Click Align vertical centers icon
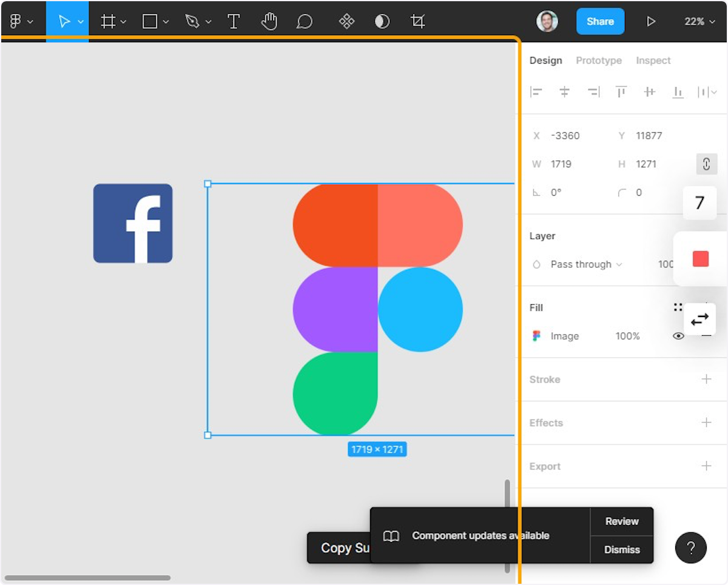This screenshot has width=728, height=585. [x=650, y=92]
